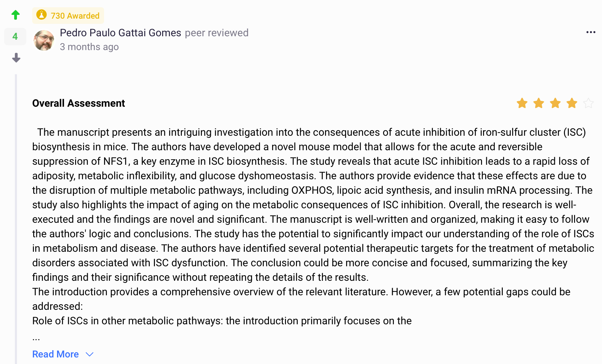The width and height of the screenshot is (602, 364).
Task: Click the reviewer's avatar photo
Action: click(x=44, y=40)
